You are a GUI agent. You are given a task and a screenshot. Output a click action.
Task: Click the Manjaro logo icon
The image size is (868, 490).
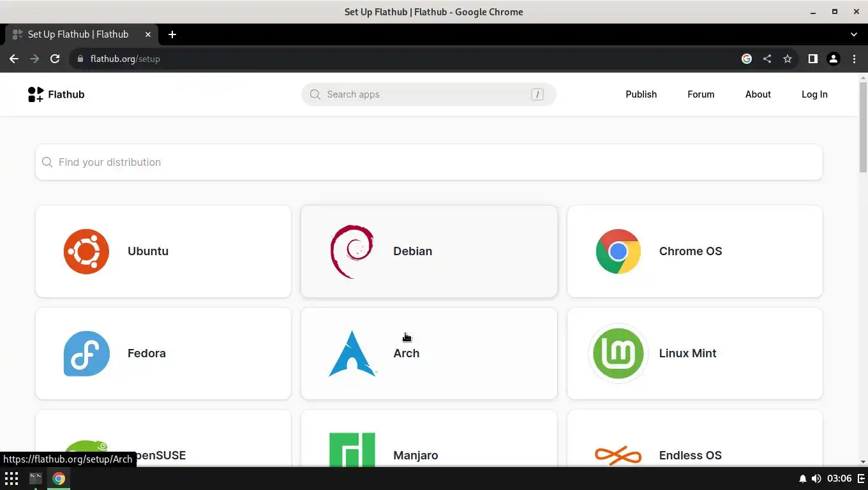(352, 450)
